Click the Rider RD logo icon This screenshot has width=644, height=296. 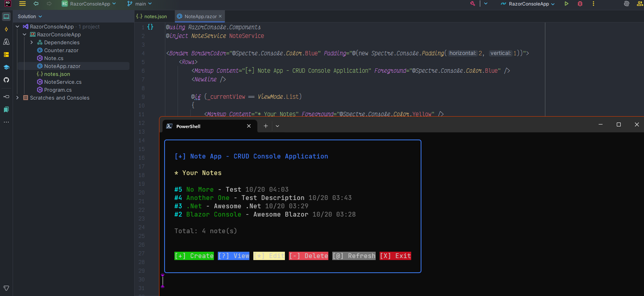pyautogui.click(x=6, y=4)
